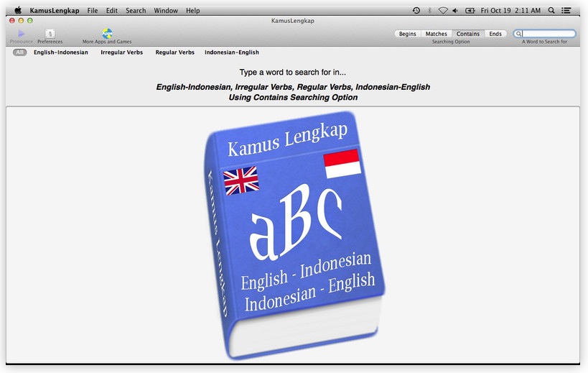The height and width of the screenshot is (373, 588).
Task: Click the word search input field
Action: pyautogui.click(x=544, y=34)
